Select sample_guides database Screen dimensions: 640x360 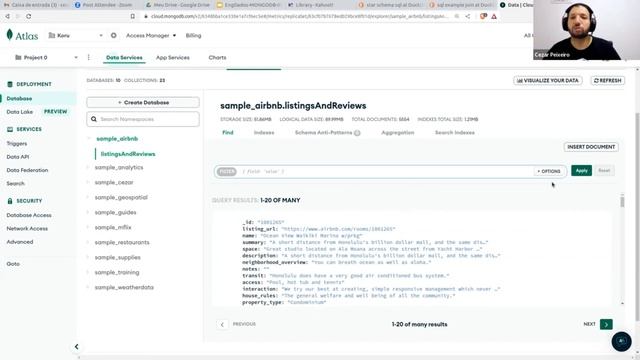click(x=116, y=213)
